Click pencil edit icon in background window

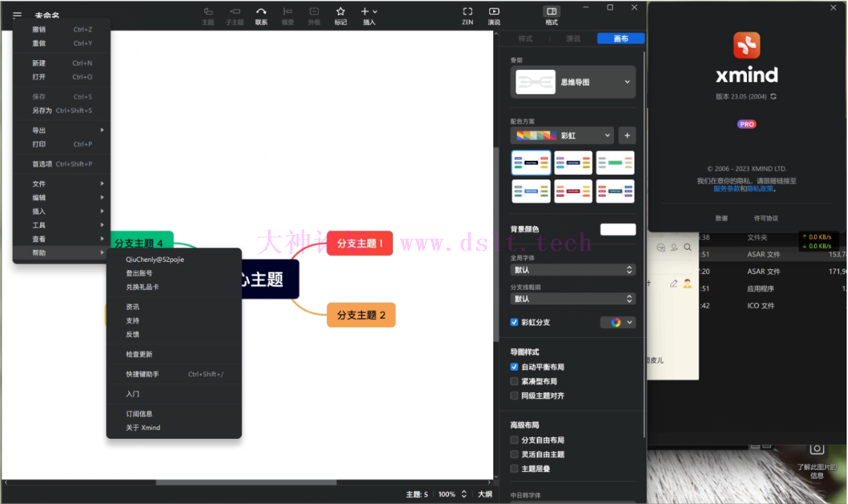[674, 284]
